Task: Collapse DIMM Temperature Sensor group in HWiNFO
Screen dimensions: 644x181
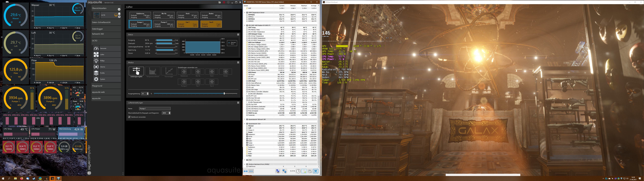Action: click(245, 12)
